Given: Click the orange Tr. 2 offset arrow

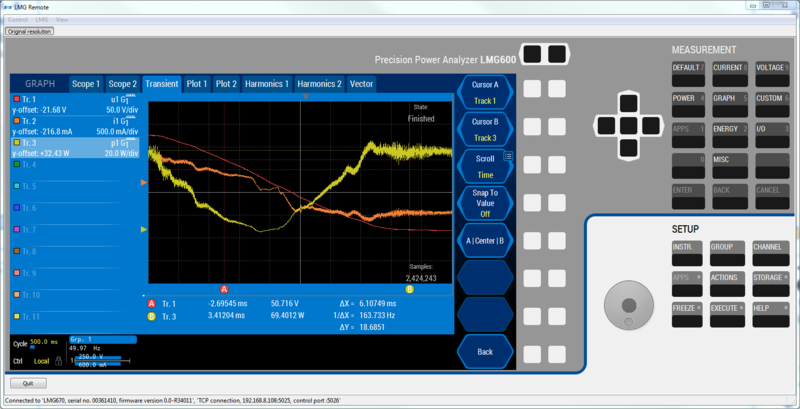Looking at the screenshot, I should 144,182.
